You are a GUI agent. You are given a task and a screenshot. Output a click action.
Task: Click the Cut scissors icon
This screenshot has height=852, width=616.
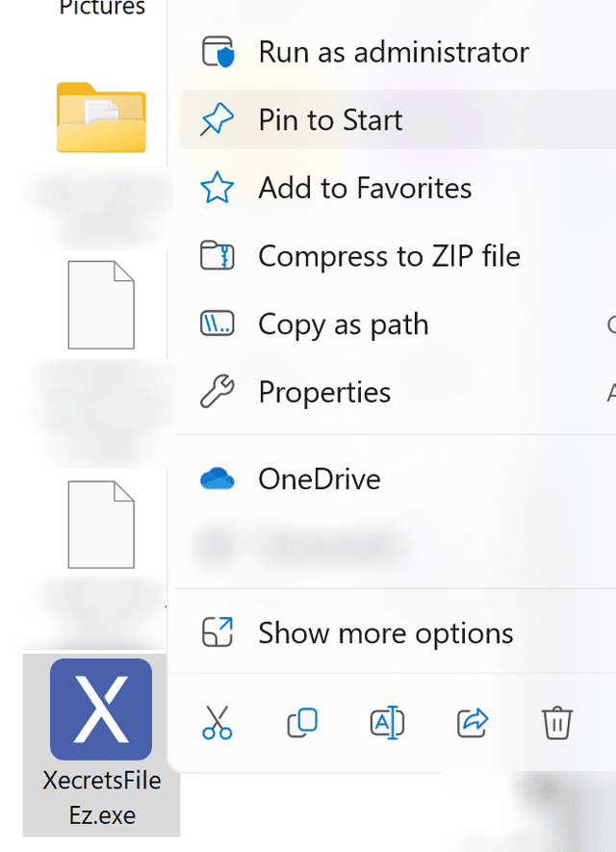216,724
